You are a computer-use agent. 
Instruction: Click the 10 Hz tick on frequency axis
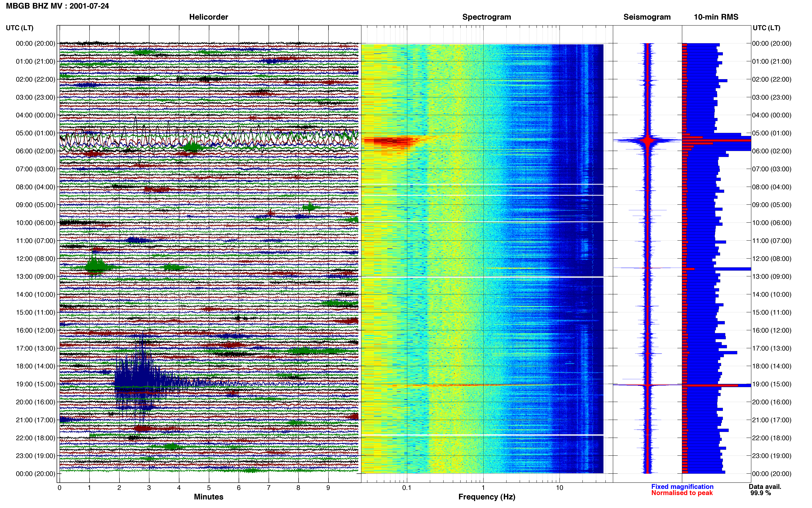[559, 487]
